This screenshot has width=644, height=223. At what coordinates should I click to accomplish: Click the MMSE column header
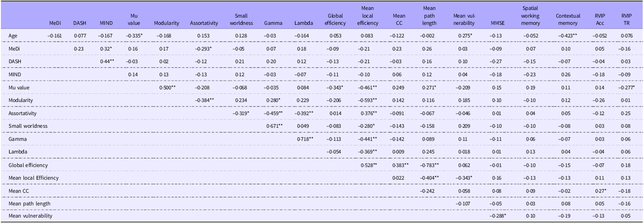(497, 22)
